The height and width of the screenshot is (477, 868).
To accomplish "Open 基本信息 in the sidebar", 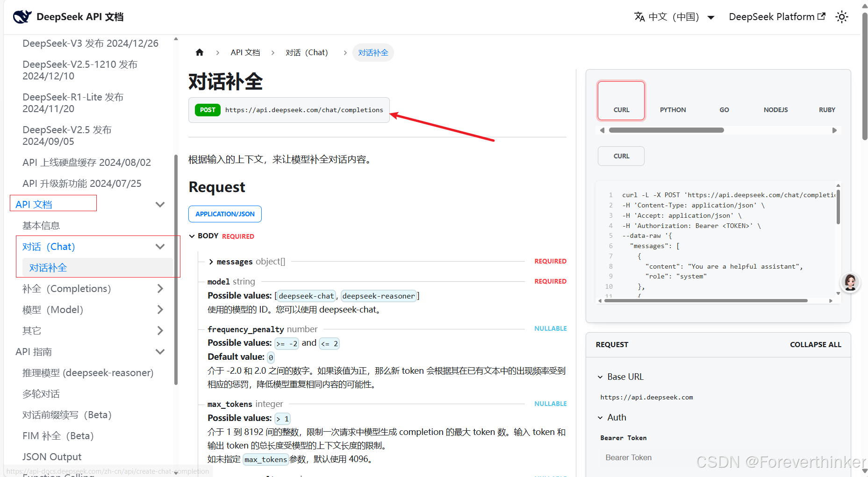I will click(x=41, y=226).
